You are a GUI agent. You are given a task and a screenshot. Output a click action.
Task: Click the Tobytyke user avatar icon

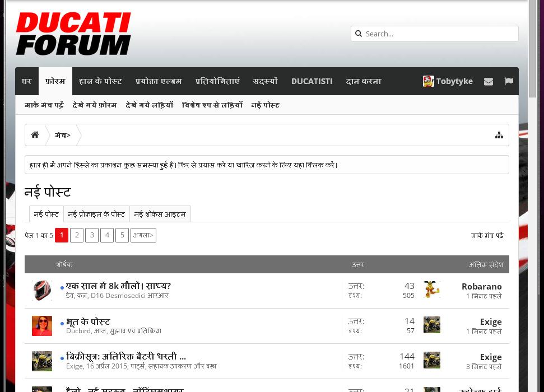[x=429, y=81]
